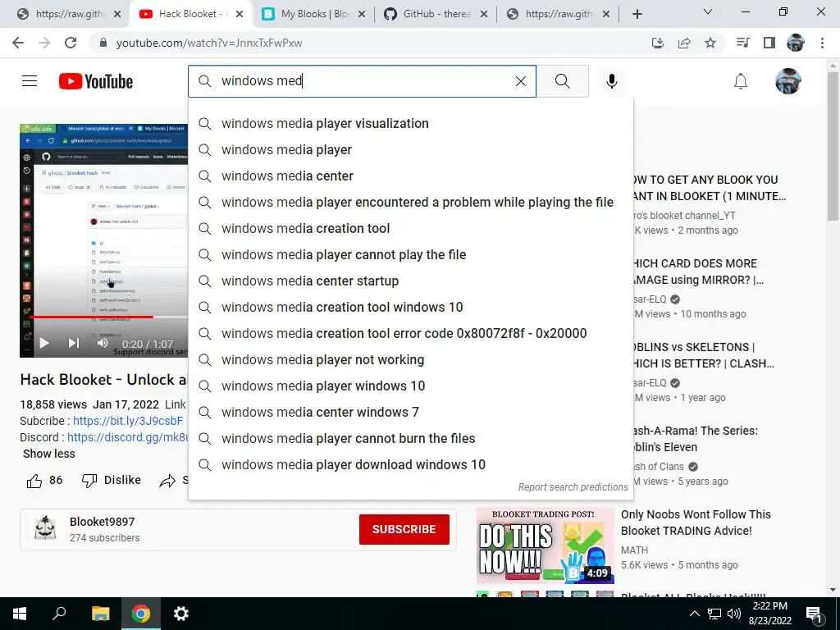This screenshot has width=840, height=630.
Task: Open Settings gear in the taskbar
Action: click(181, 614)
